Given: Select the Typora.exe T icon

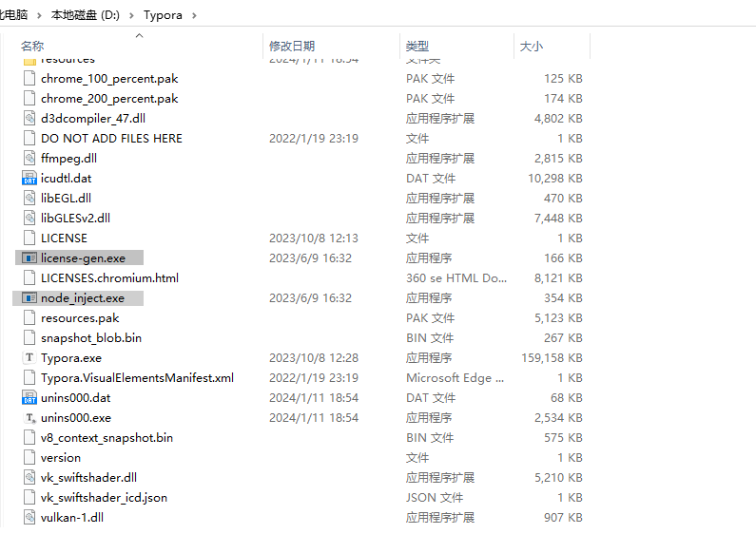Looking at the screenshot, I should click(29, 357).
